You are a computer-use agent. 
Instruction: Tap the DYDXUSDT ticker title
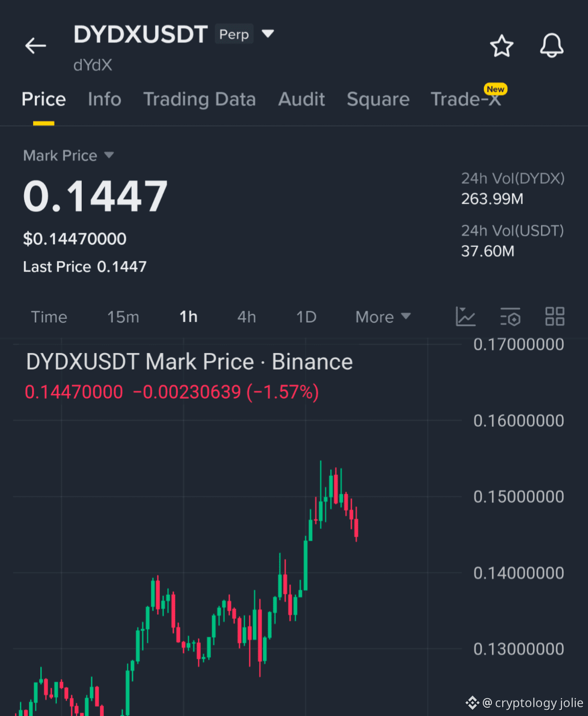[x=140, y=35]
